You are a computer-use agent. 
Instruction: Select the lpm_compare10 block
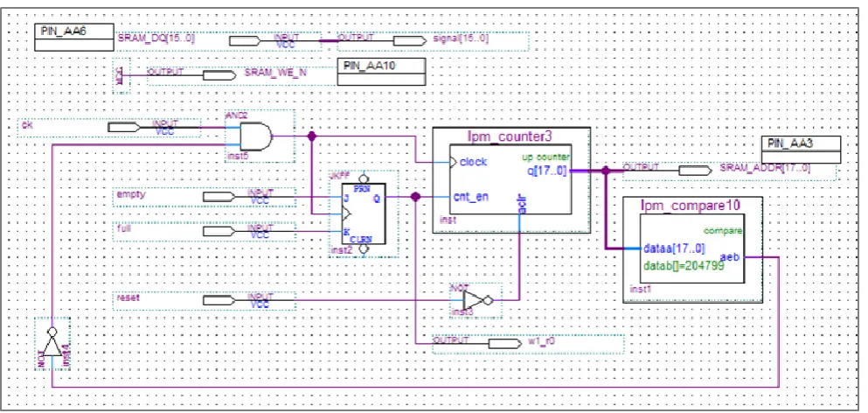click(x=692, y=249)
